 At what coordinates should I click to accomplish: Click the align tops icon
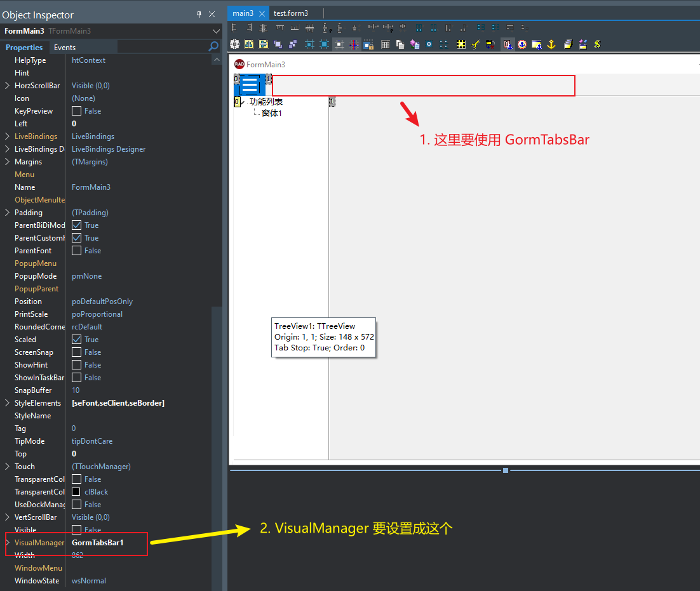[x=280, y=28]
